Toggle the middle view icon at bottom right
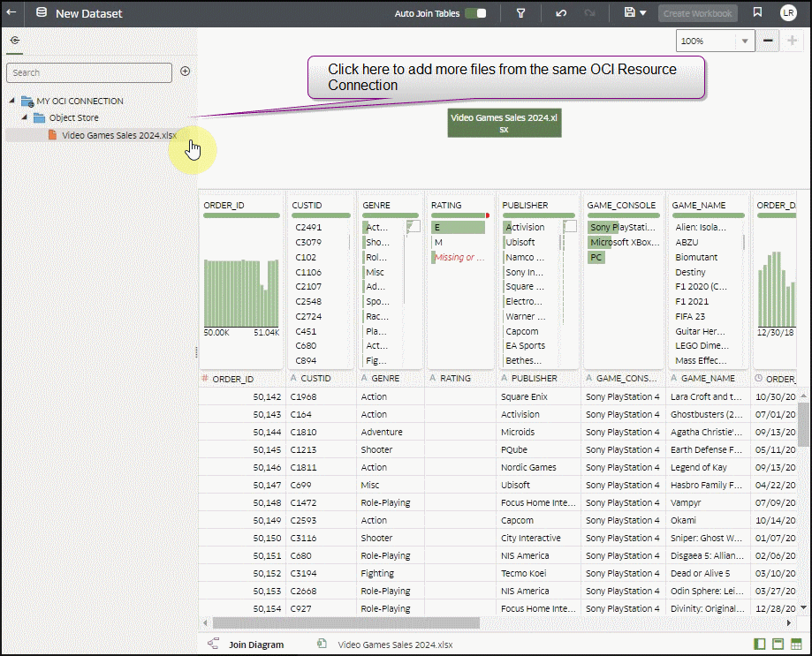812x656 pixels. click(x=778, y=644)
